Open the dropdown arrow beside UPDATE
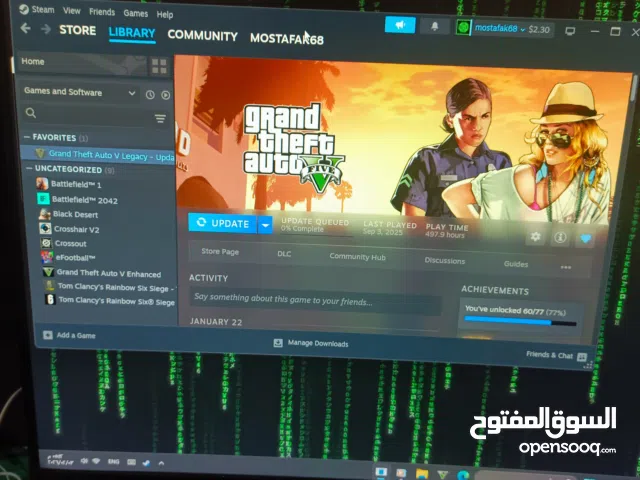This screenshot has height=480, width=640. (265, 225)
